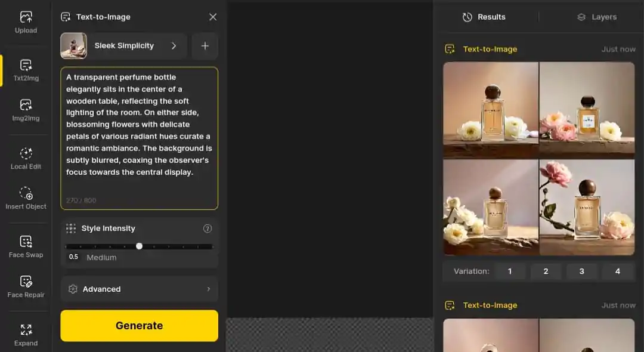This screenshot has height=352, width=644.
Task: Choose the Insert Object tool
Action: pos(26,198)
